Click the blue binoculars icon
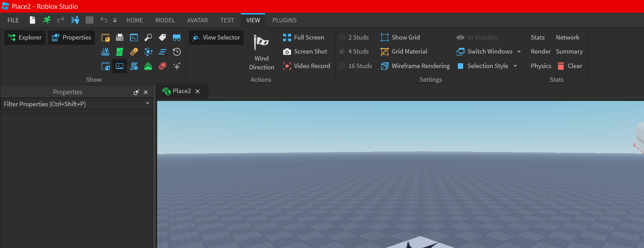The height and width of the screenshot is (248, 644). coord(176,38)
